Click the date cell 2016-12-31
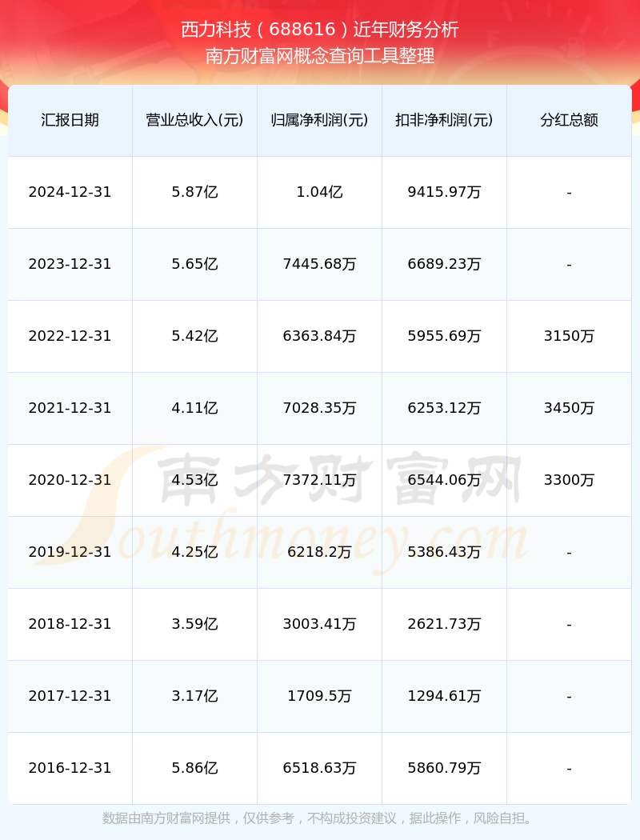 coord(70,768)
